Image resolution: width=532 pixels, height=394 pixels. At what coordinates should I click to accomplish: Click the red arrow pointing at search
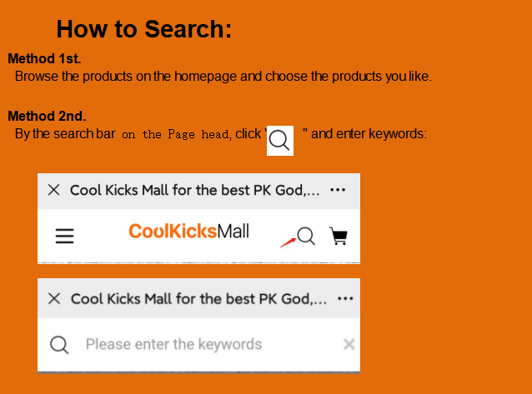288,242
